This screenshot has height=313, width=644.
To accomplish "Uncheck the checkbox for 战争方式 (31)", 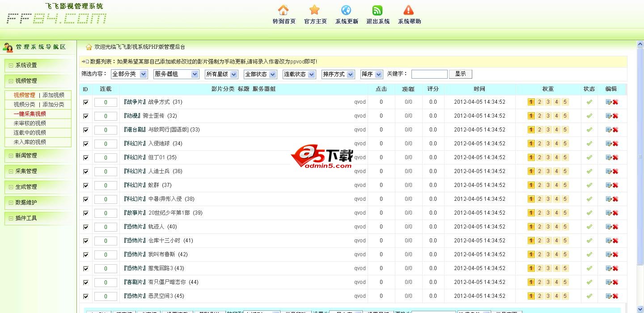I will click(86, 102).
